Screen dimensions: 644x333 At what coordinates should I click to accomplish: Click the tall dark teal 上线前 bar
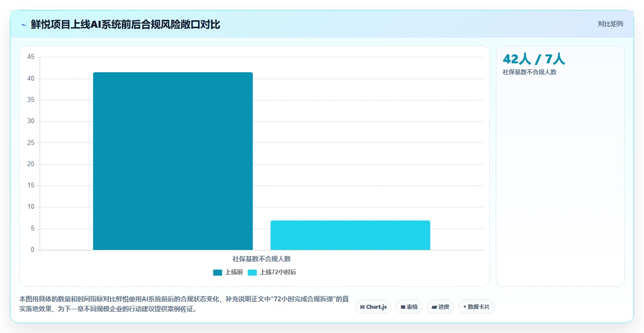[173, 161]
